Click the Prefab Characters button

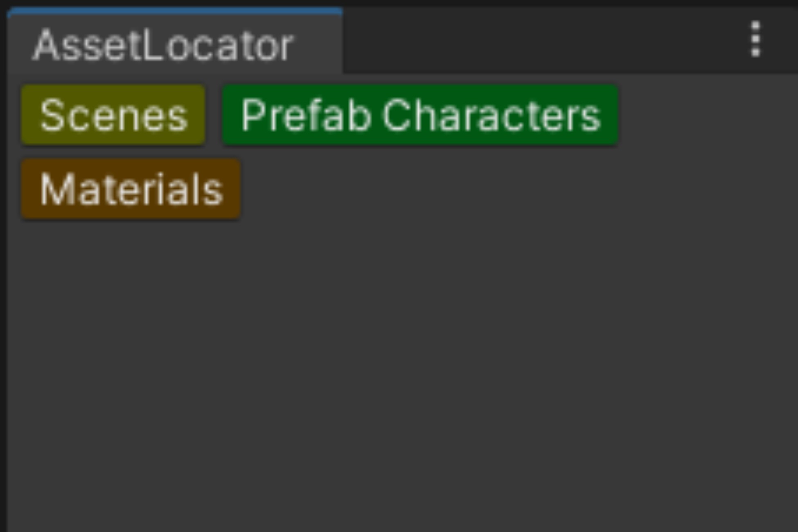(x=420, y=115)
